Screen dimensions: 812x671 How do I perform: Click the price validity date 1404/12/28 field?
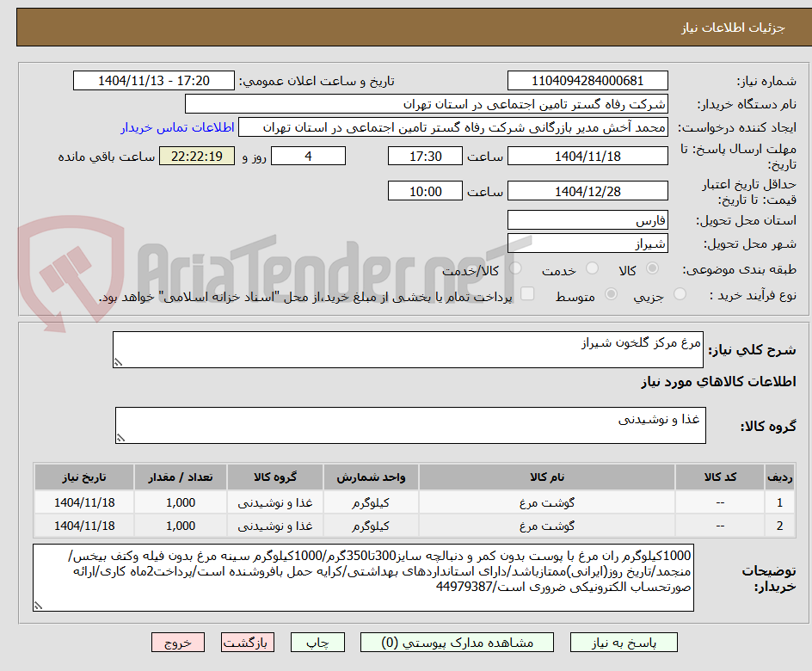(x=587, y=192)
